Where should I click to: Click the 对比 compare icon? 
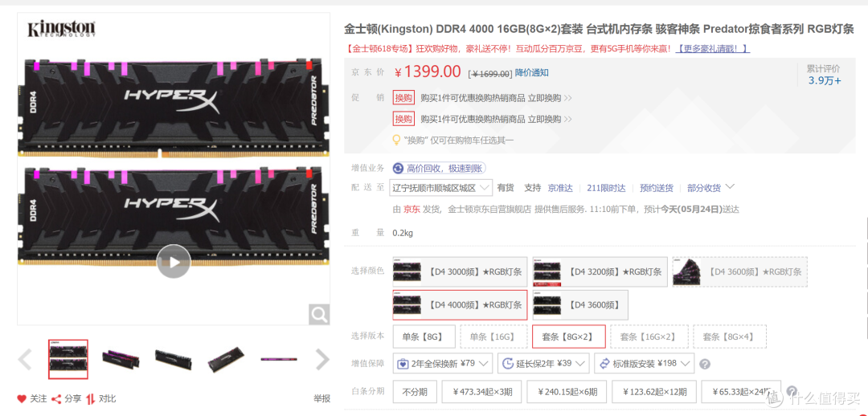click(91, 398)
